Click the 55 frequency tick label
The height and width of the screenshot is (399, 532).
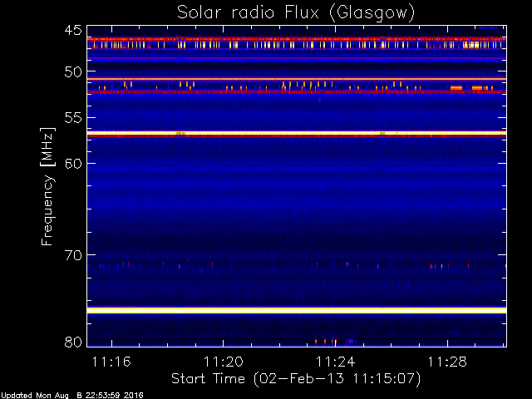[73, 118]
